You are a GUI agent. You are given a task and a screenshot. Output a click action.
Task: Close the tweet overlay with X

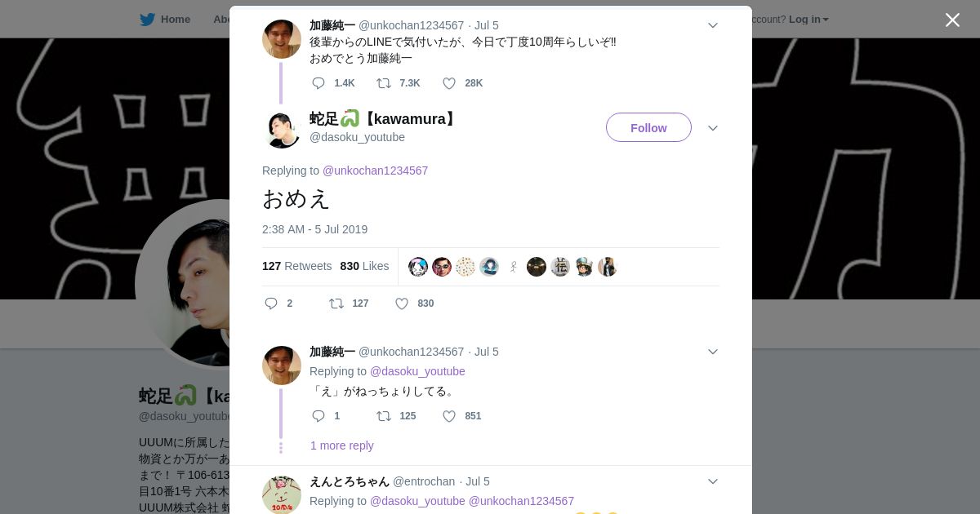952,20
